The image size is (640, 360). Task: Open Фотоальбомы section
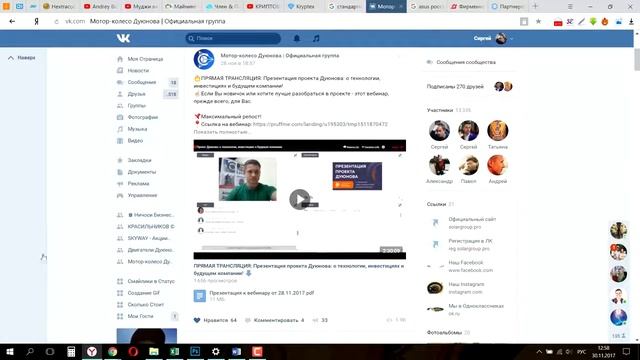point(444,333)
